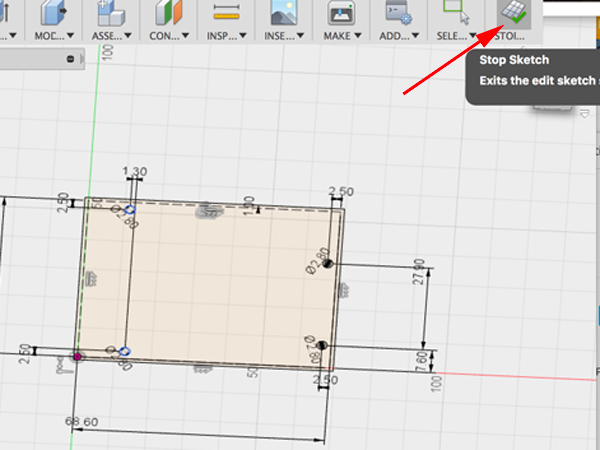Select the upper Ø2.80 diameter dimension
This screenshot has height=450, width=600.
pyautogui.click(x=318, y=261)
